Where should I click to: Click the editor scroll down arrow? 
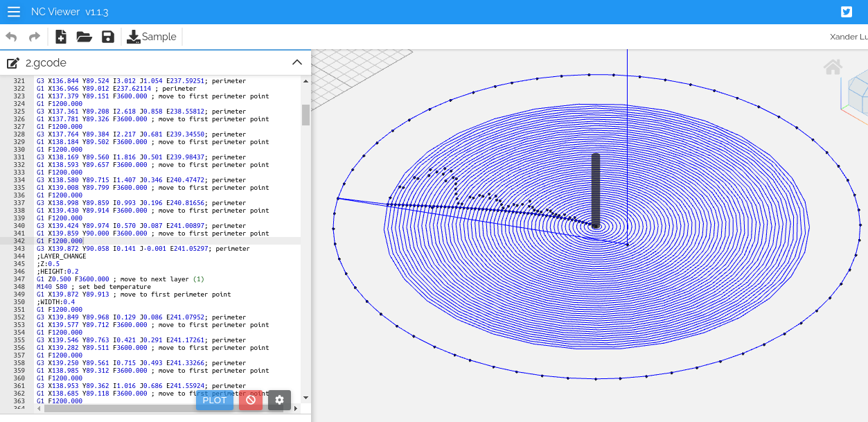coord(305,398)
